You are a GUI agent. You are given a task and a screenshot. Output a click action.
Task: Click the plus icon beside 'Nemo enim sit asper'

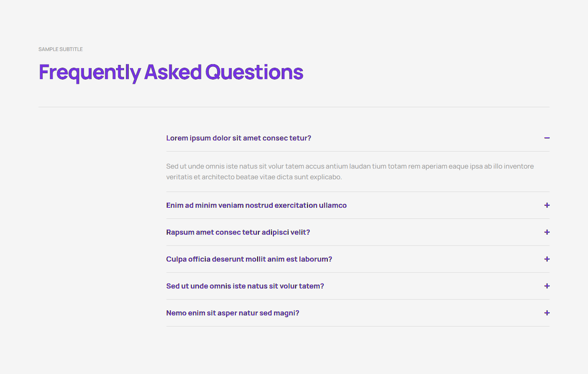(547, 313)
